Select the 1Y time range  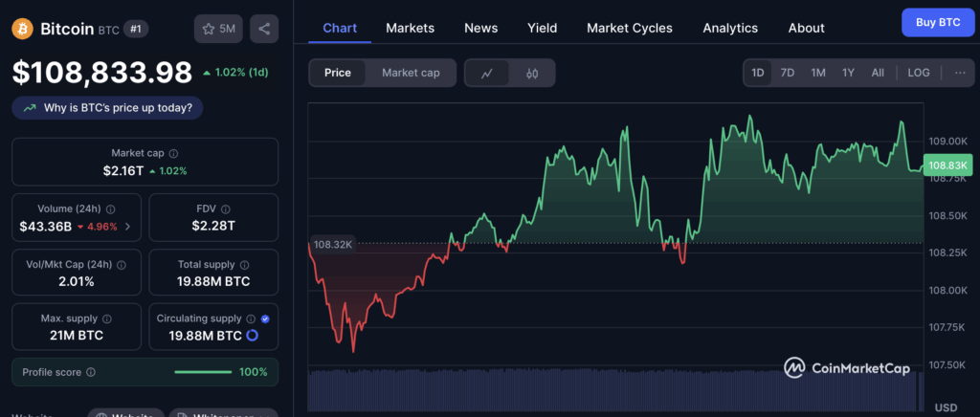pyautogui.click(x=848, y=73)
